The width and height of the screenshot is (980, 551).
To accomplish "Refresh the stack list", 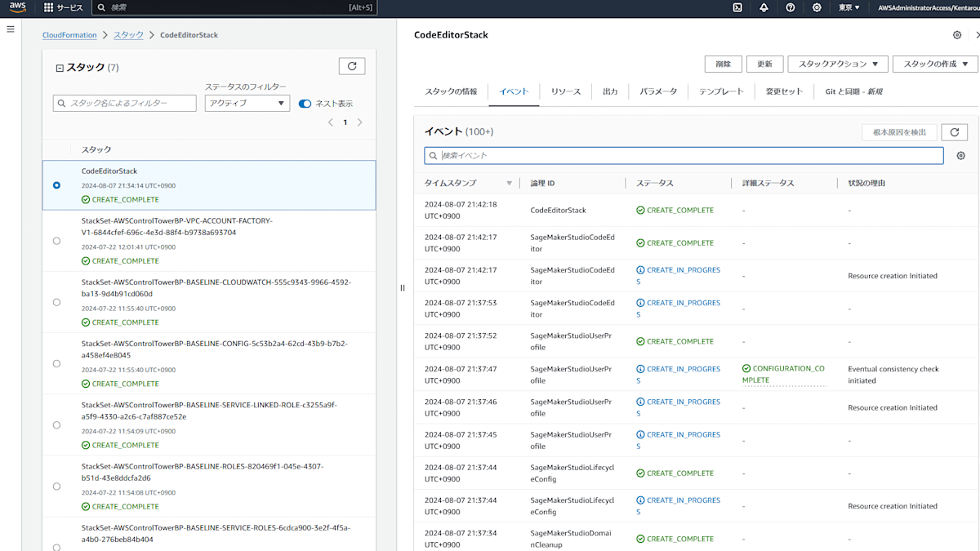I will [352, 66].
